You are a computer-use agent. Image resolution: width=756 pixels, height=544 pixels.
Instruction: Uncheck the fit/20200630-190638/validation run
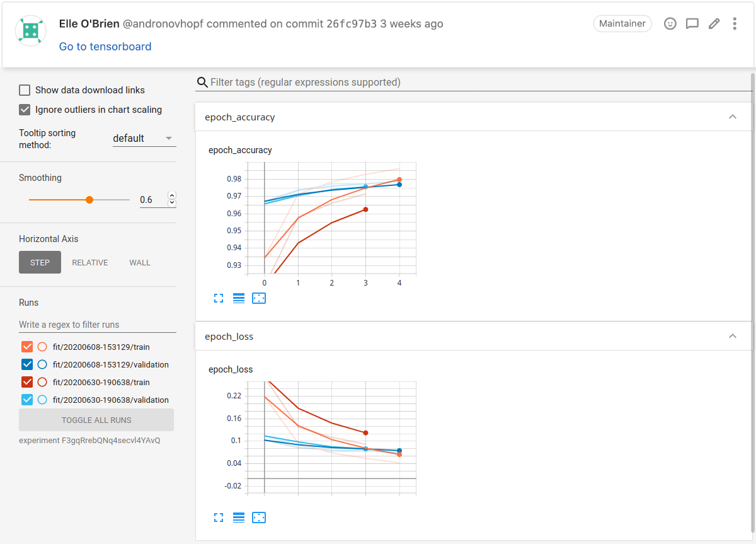tap(27, 400)
